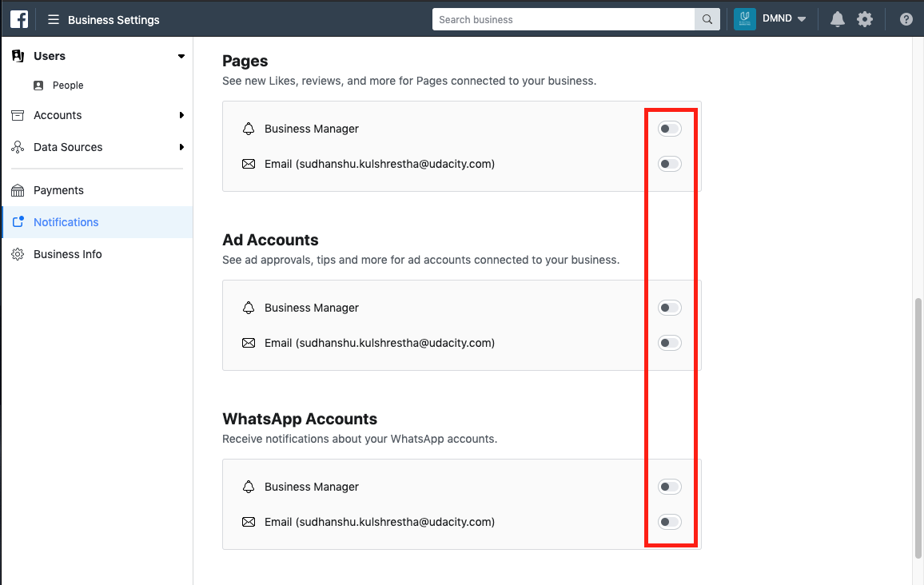Screen dimensions: 924x585
Task: Expand the Accounts section in sidebar
Action: [x=183, y=115]
